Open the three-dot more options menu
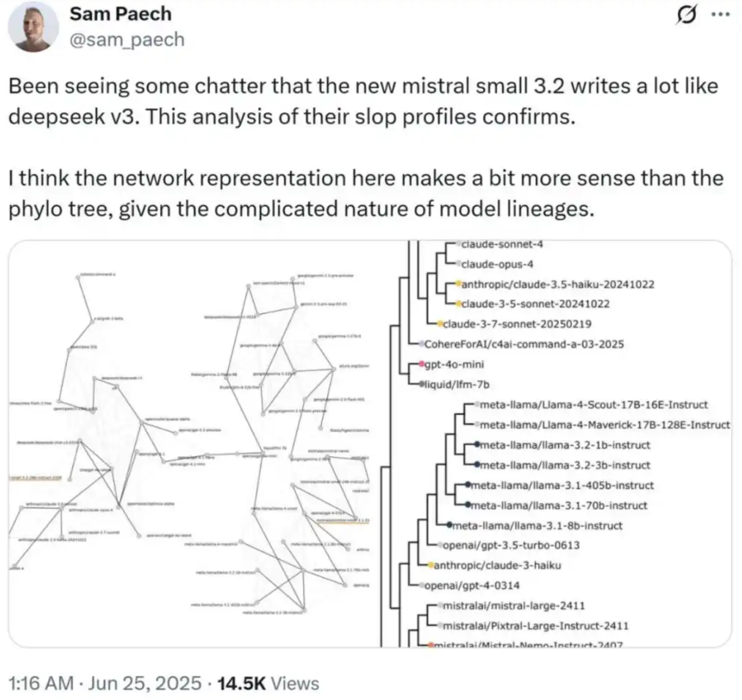This screenshot has height=700, width=742. (x=721, y=14)
